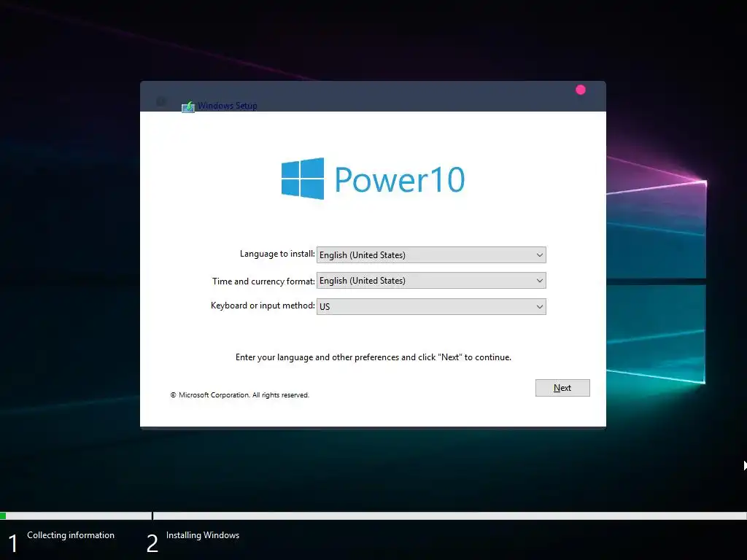Click the Windows Setup title bar icon

coord(188,106)
